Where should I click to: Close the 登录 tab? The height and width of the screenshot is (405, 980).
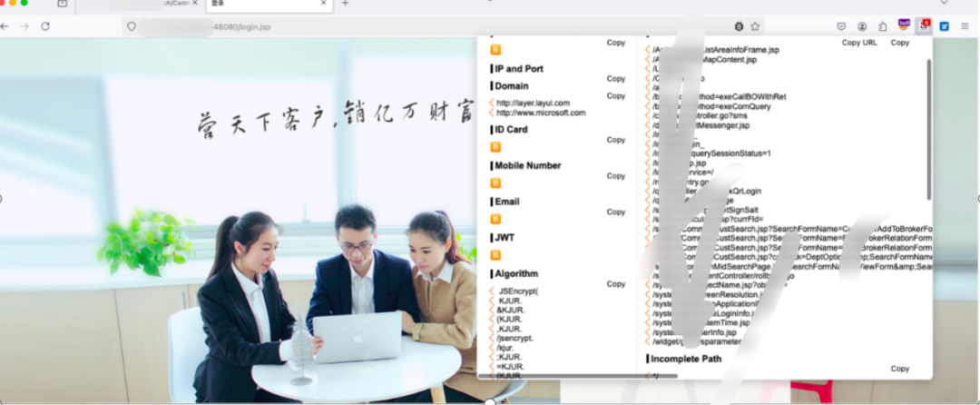point(323,3)
